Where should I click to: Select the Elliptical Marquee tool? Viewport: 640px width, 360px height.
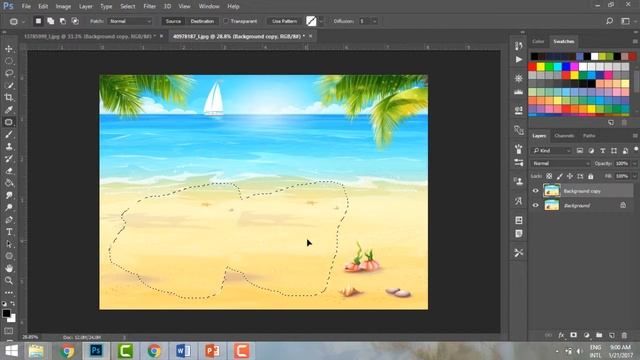(x=9, y=61)
